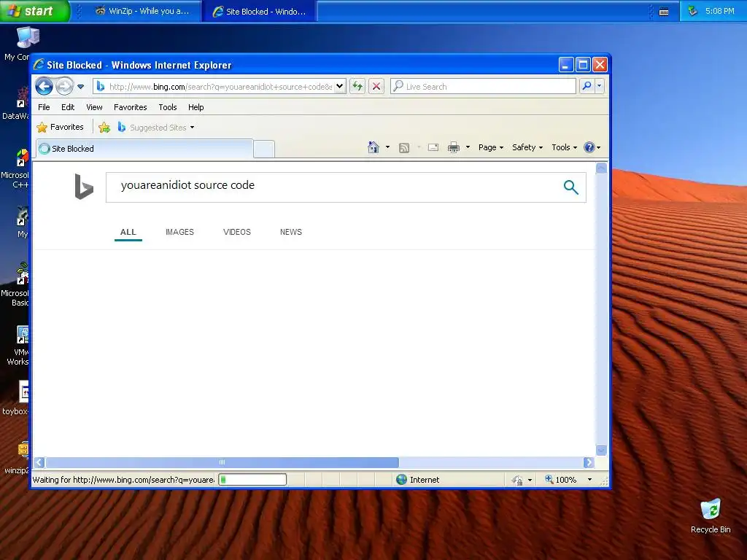This screenshot has width=747, height=560.
Task: Go back with the IE Back arrow
Action: (x=44, y=87)
